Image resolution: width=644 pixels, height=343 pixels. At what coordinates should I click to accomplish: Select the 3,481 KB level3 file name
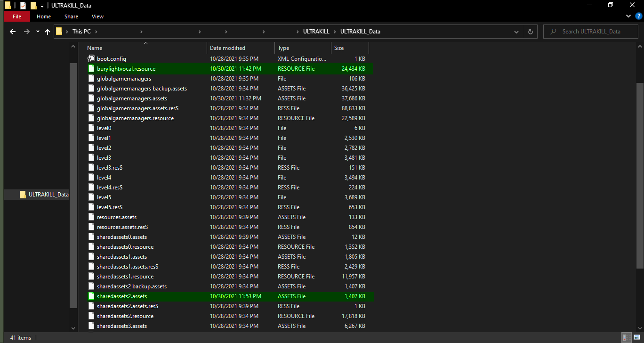(x=104, y=158)
